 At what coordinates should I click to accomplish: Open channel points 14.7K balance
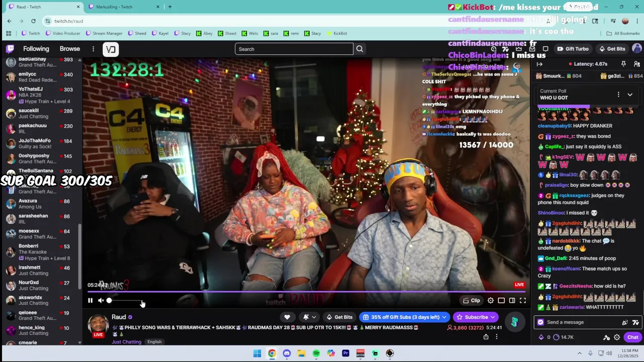pyautogui.click(x=563, y=337)
